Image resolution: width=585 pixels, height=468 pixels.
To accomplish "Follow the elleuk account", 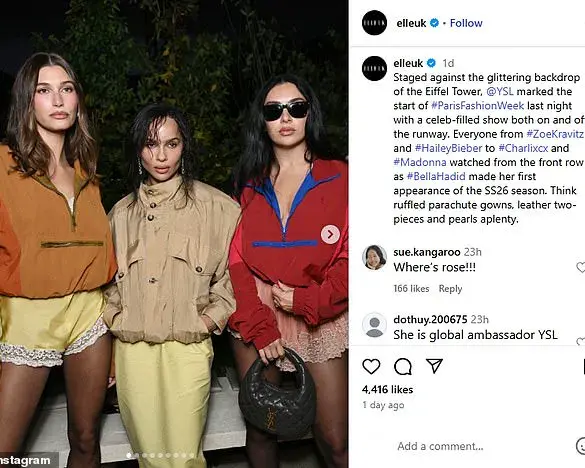I will point(466,23).
